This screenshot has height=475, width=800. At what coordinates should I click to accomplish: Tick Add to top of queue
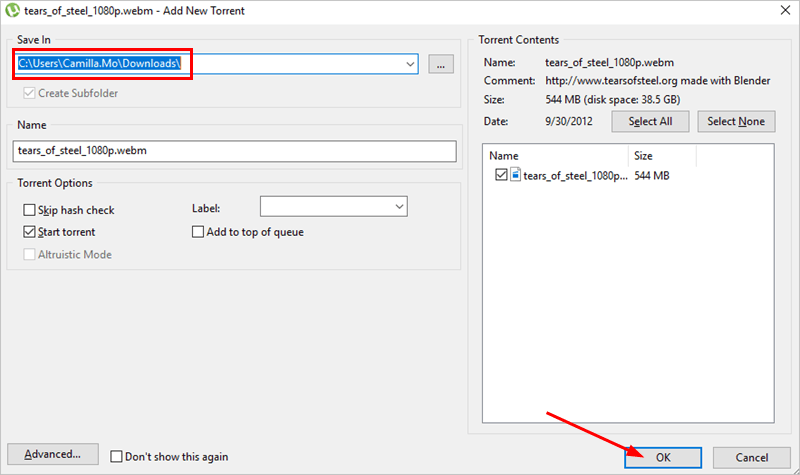198,232
